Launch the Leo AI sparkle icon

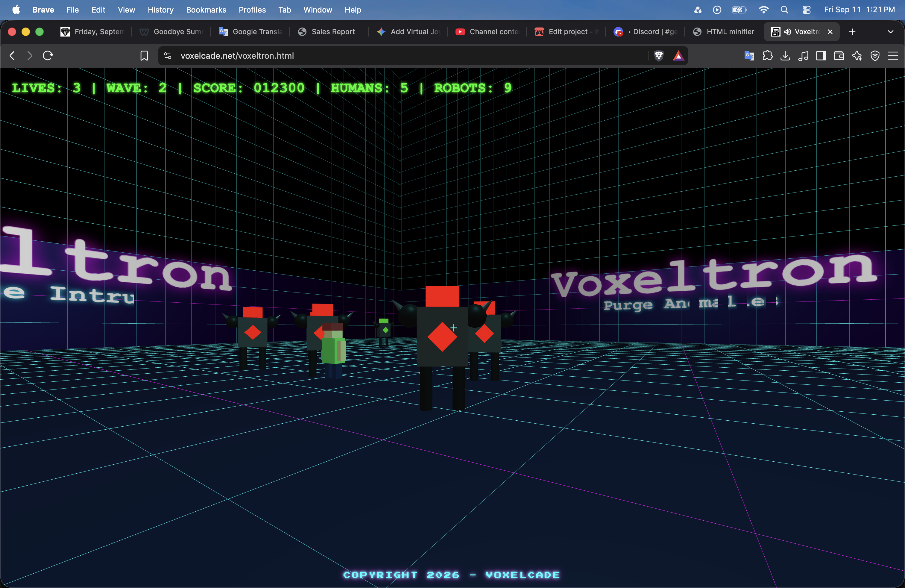857,55
